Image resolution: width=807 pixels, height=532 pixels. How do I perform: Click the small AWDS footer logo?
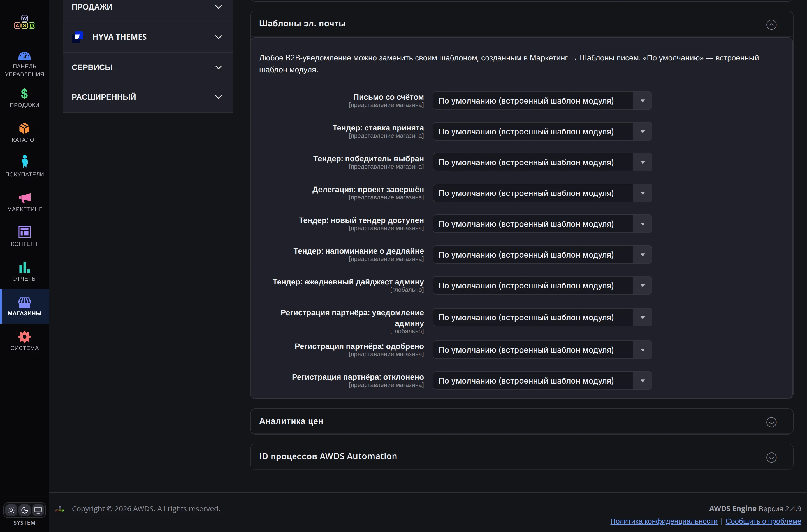point(60,509)
